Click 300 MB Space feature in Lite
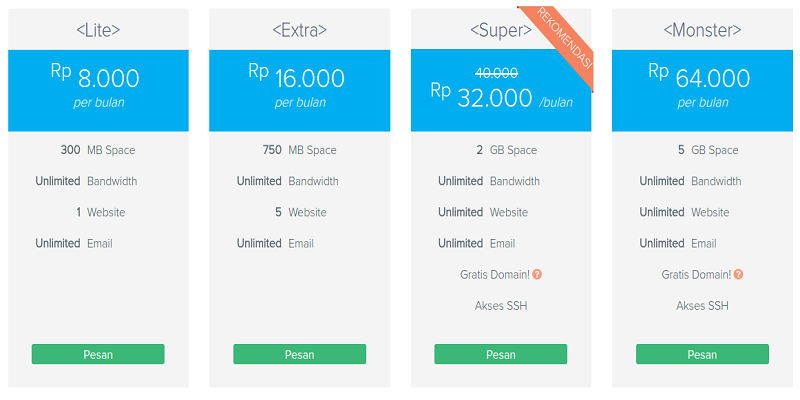This screenshot has height=400, width=800. click(98, 150)
